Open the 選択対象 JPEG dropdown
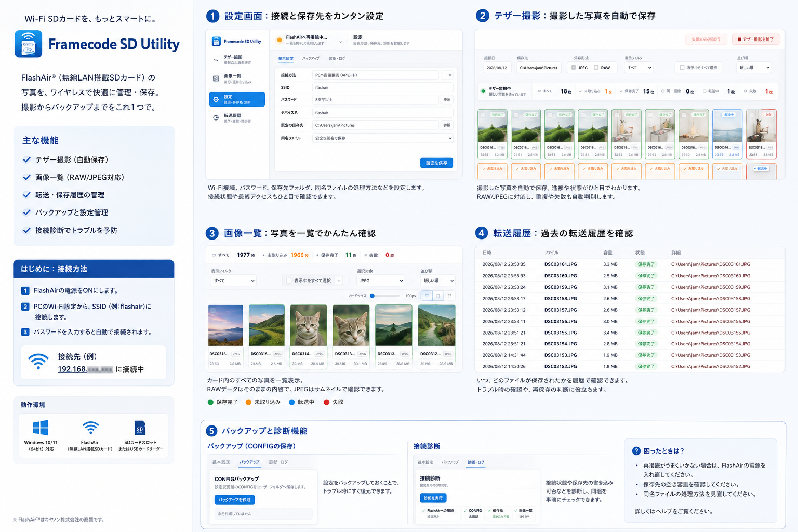Viewport: 798px width, 532px height. (x=380, y=281)
